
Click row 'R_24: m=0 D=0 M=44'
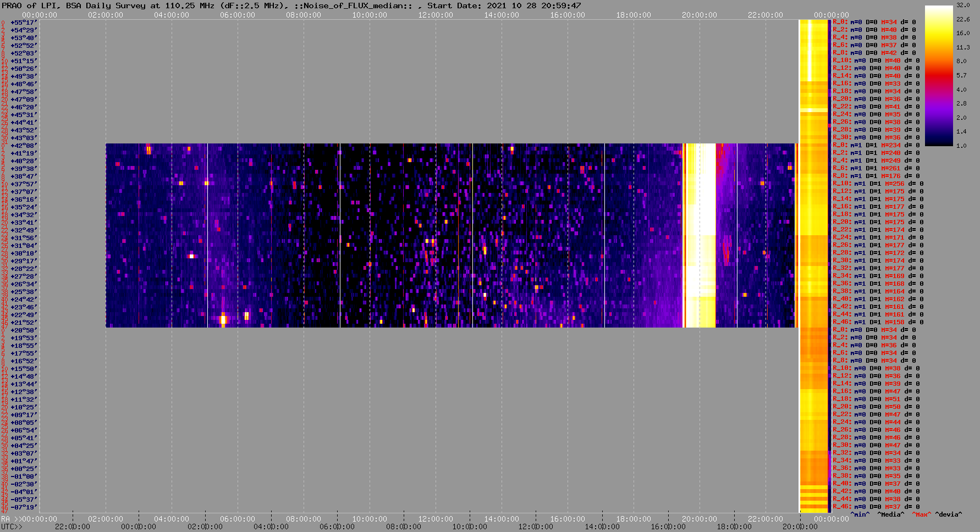876,422
